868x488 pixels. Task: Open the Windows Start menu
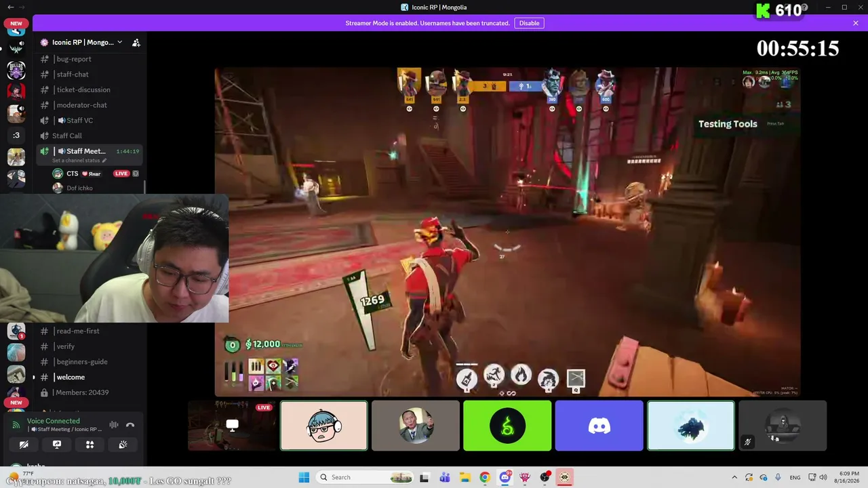tap(304, 477)
